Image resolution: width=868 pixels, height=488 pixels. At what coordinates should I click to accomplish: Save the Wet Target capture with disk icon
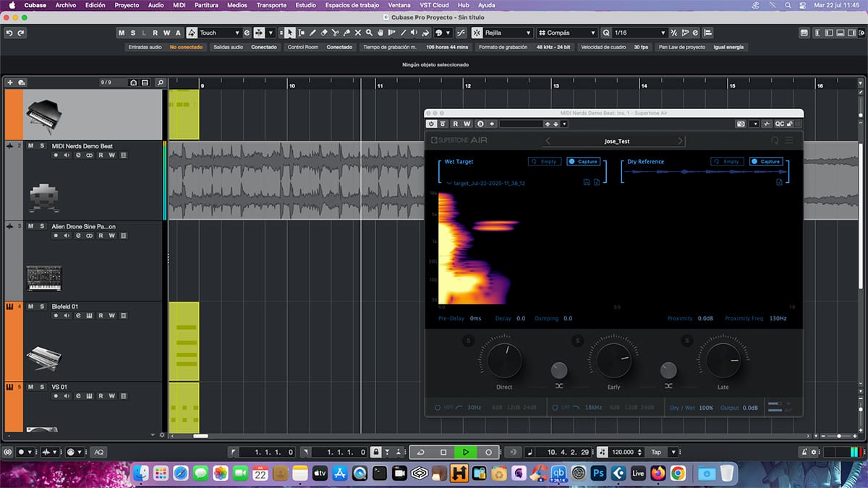click(587, 182)
